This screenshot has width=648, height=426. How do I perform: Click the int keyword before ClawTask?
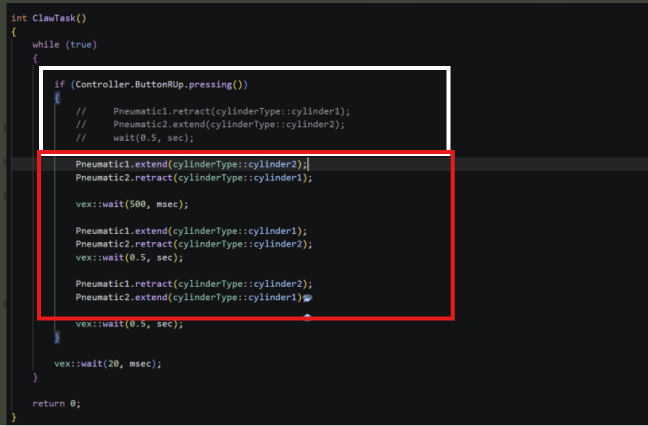(x=19, y=18)
